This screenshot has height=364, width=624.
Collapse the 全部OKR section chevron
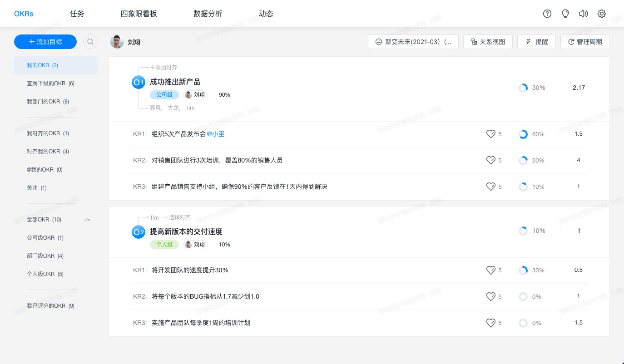88,220
